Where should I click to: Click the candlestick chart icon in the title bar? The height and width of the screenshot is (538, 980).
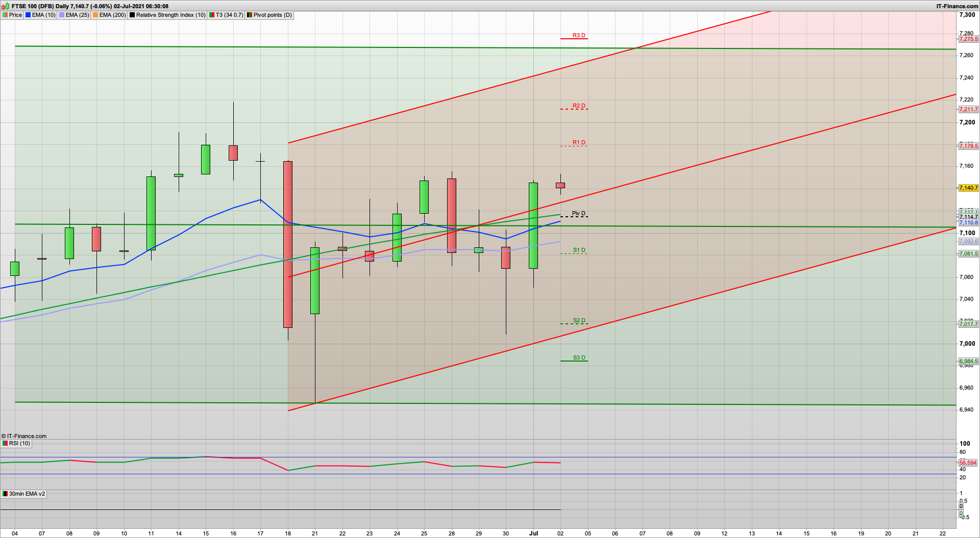point(4,6)
